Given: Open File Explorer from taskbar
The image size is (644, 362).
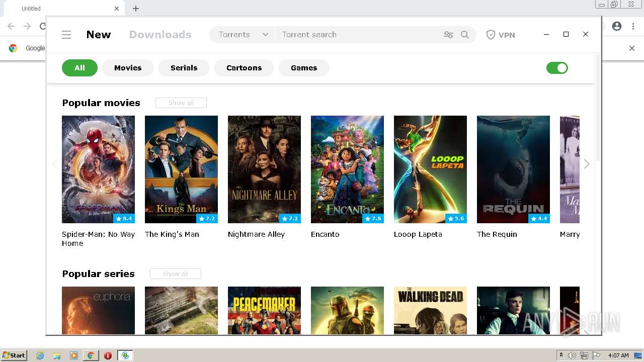Looking at the screenshot, I should [57, 355].
